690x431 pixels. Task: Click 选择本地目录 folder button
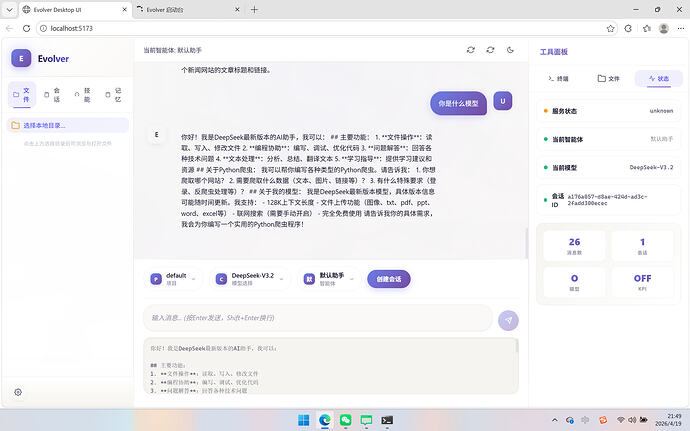click(x=68, y=125)
